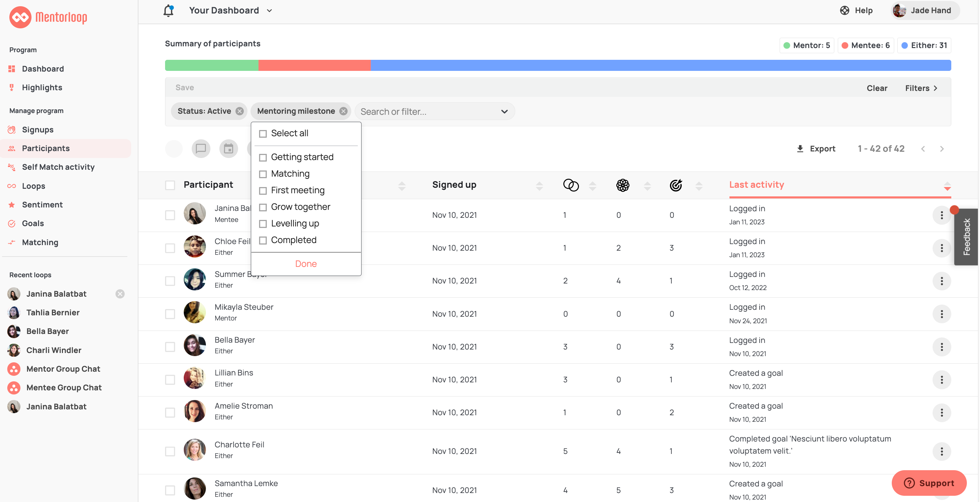Open Self Match activity in the sidebar
This screenshot has height=502, width=980.
(58, 167)
